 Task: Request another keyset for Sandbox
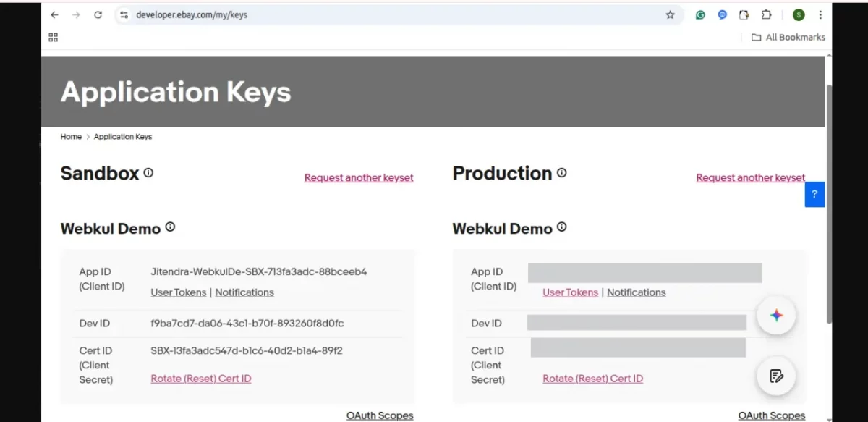[x=359, y=178]
